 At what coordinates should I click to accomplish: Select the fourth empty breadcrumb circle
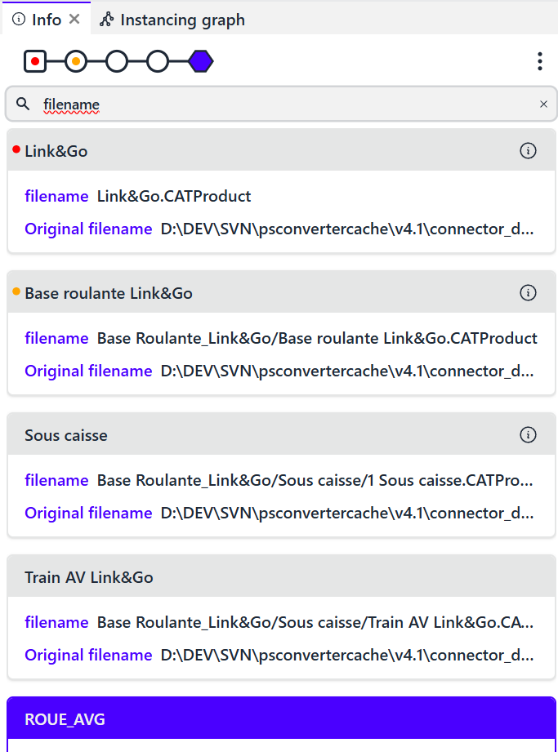tap(158, 61)
